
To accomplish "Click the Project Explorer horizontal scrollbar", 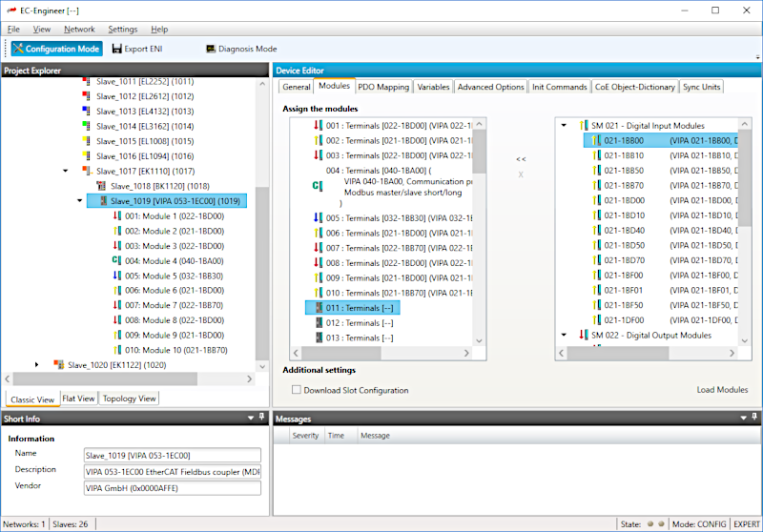I will [x=105, y=379].
